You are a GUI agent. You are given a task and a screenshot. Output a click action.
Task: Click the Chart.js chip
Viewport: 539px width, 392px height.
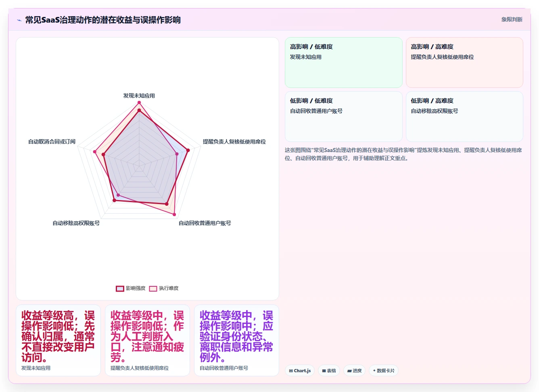(x=300, y=371)
